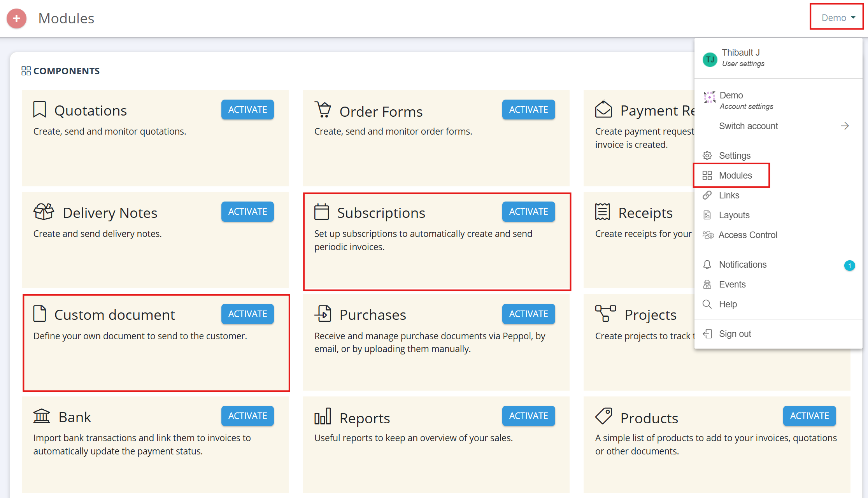
Task: Click the Subscriptions calendar icon
Action: (x=322, y=212)
